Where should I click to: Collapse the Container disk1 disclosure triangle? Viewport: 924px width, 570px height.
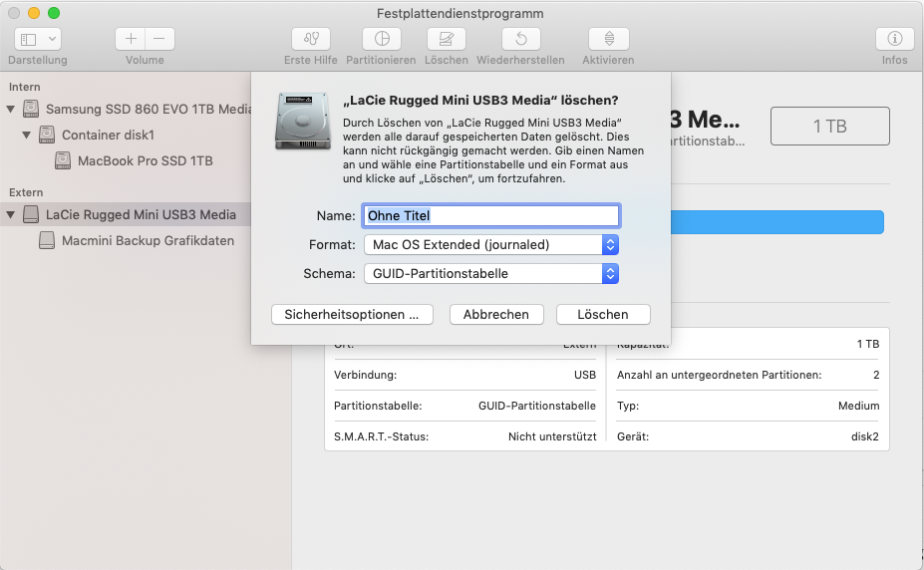27,135
